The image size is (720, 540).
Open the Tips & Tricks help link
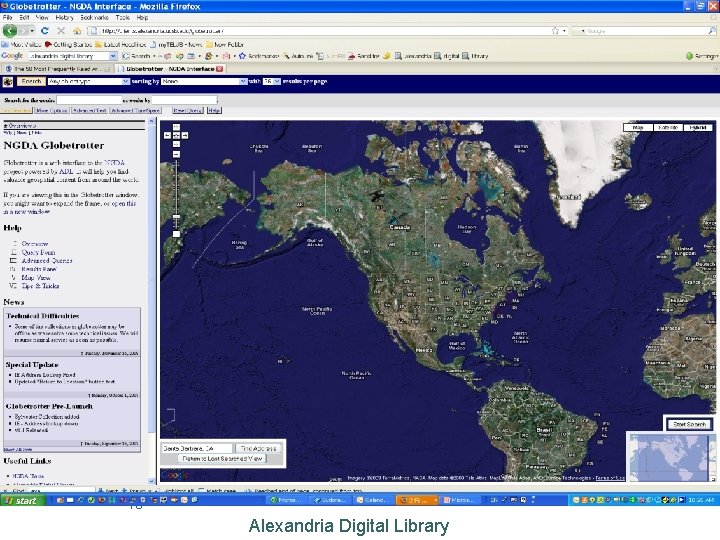(40, 286)
